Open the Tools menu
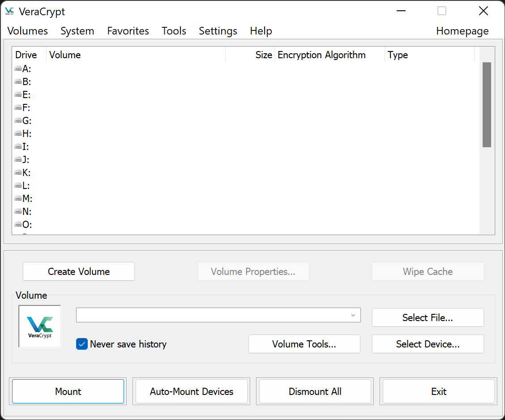Screen dimensions: 505x420 [174, 31]
